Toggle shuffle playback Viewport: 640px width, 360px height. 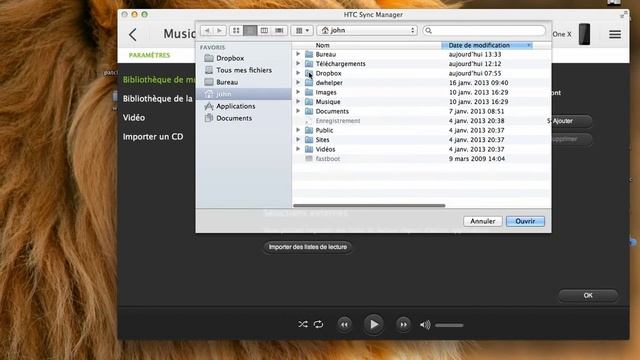(x=302, y=324)
